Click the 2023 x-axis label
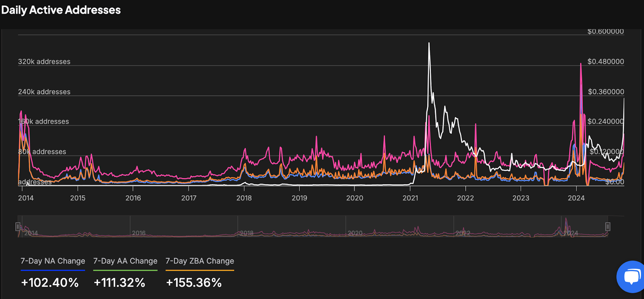This screenshot has width=644, height=299. click(x=521, y=198)
